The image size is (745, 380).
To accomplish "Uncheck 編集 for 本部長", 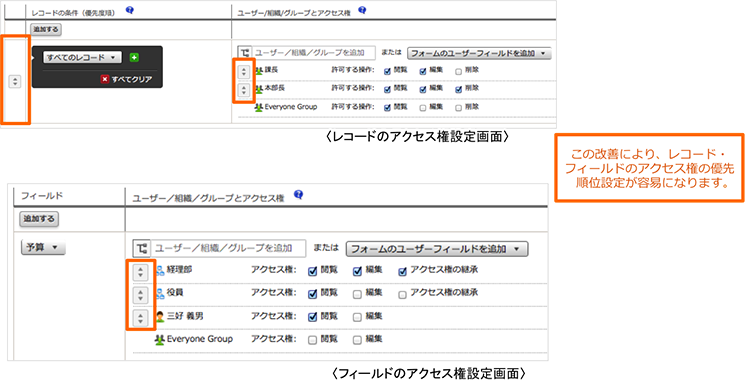I will click(x=423, y=89).
